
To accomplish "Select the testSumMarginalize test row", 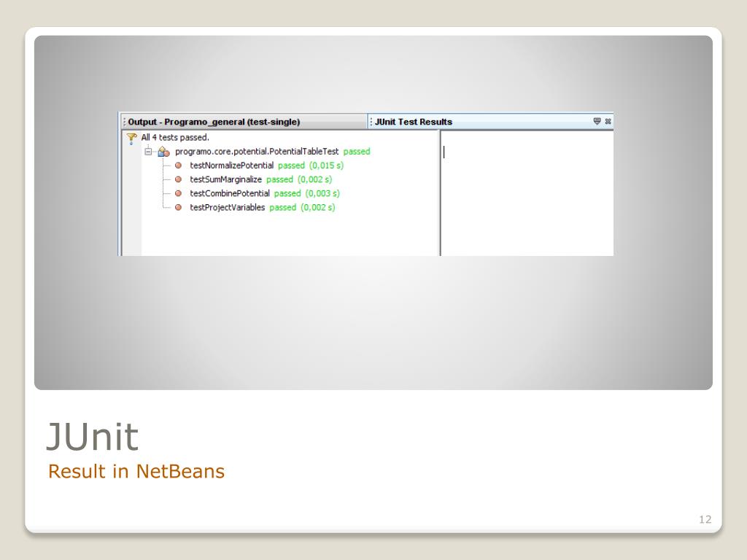I will pos(260,179).
